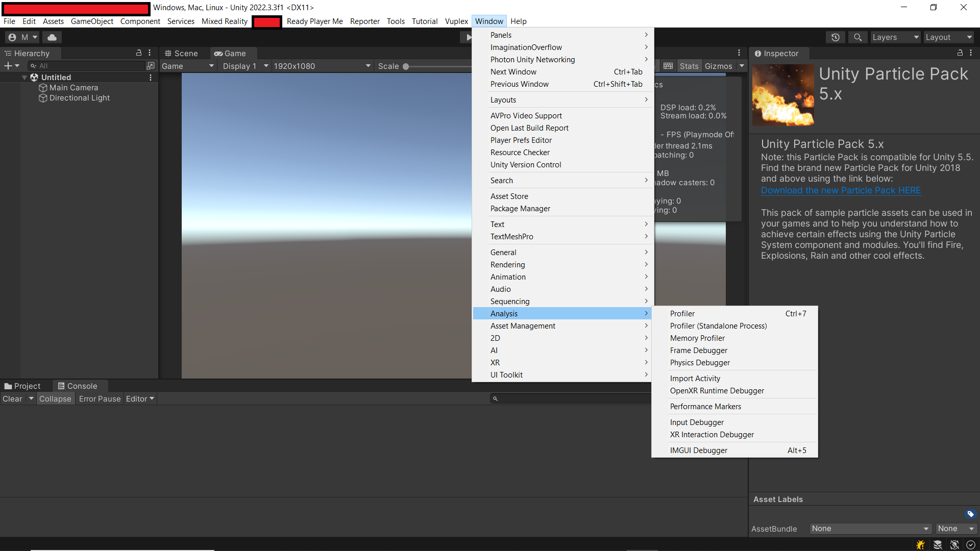Open Package Manager from Window menu
This screenshot has height=551, width=980.
click(520, 209)
